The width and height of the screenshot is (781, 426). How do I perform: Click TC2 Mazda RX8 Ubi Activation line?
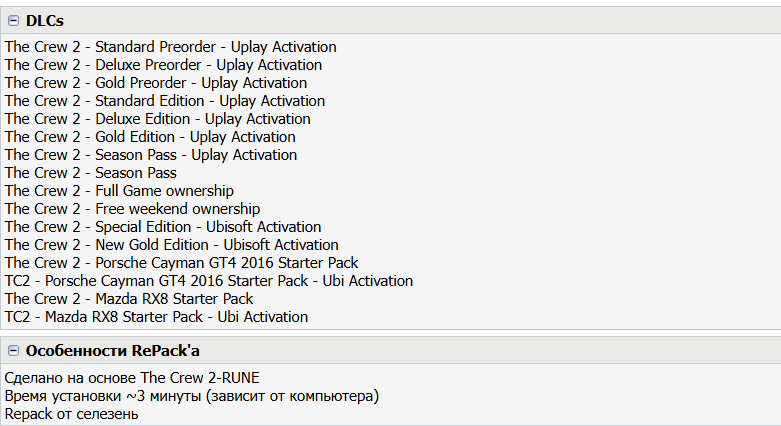(156, 317)
